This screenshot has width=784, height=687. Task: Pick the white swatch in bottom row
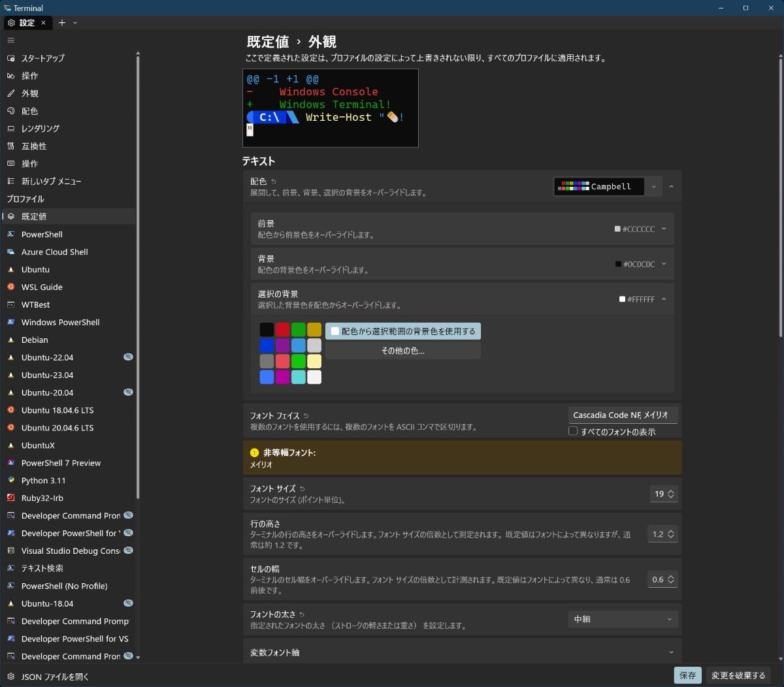[x=314, y=377]
